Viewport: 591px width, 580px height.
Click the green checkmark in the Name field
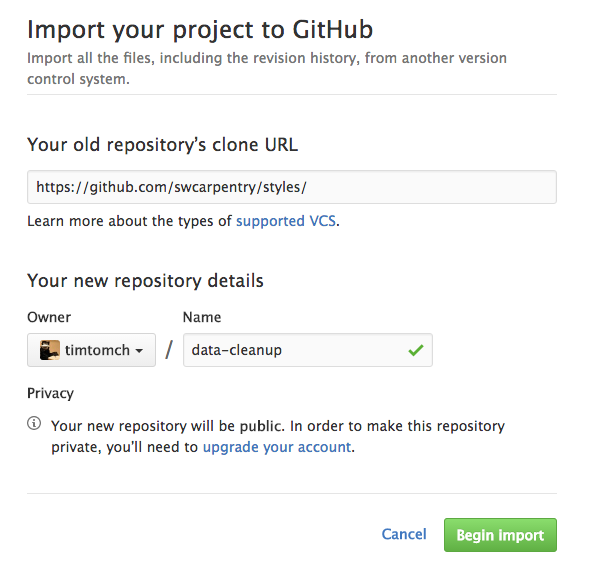coord(416,350)
